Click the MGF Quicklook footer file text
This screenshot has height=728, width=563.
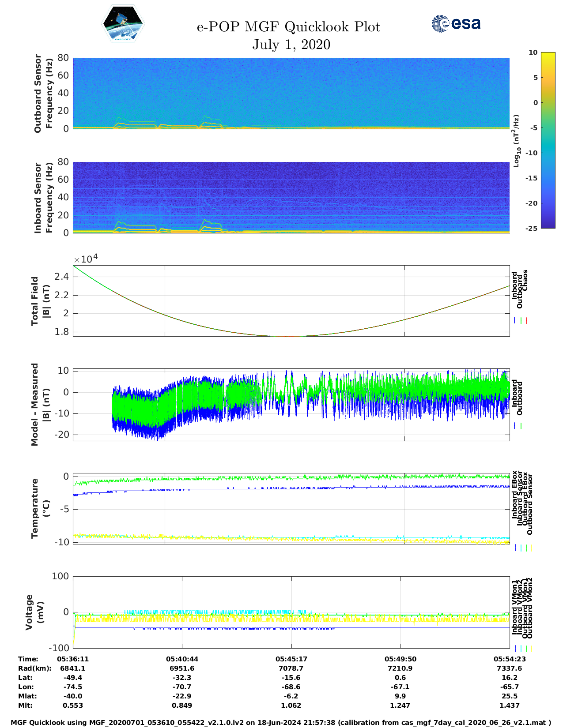281,723
